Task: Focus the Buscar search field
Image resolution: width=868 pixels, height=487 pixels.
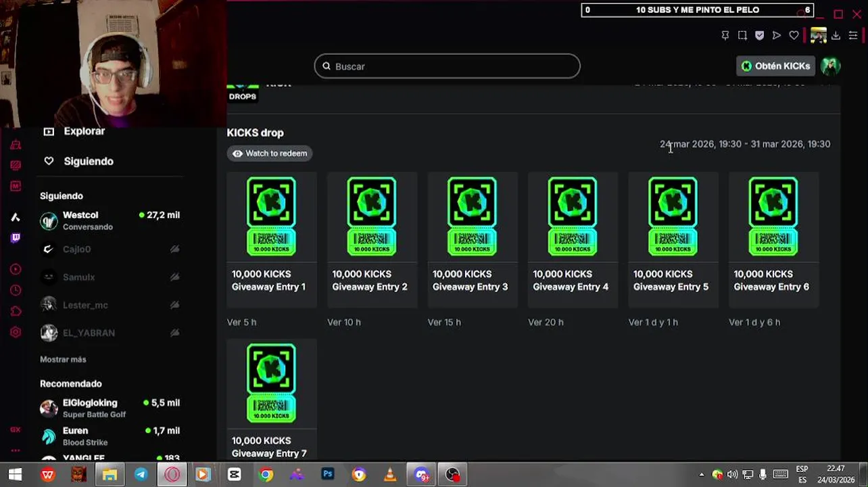Action: [x=447, y=66]
